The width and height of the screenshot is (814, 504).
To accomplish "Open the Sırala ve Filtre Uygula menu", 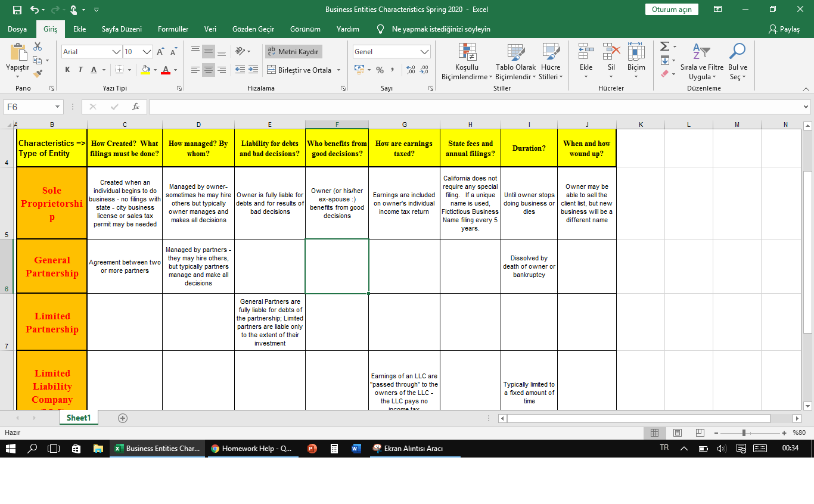I will (702, 63).
